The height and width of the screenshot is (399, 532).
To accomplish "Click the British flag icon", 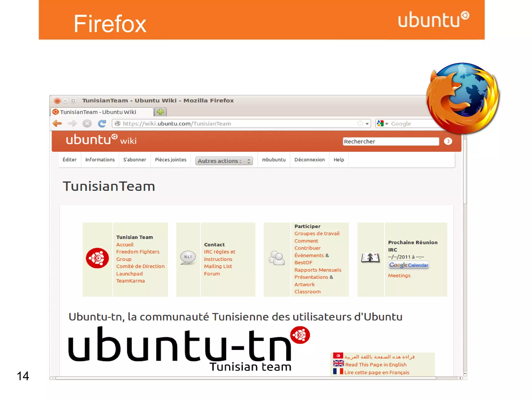I will click(338, 363).
